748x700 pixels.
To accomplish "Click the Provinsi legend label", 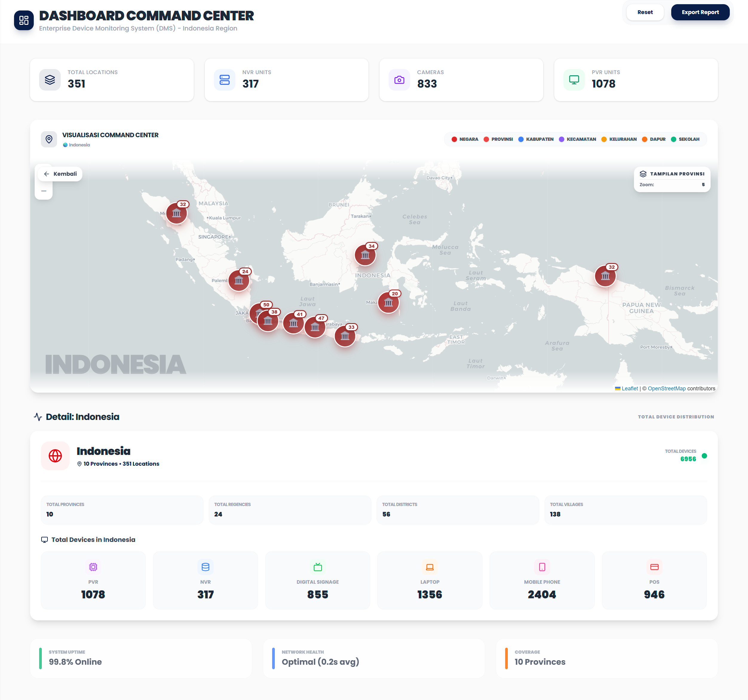I will pos(502,139).
